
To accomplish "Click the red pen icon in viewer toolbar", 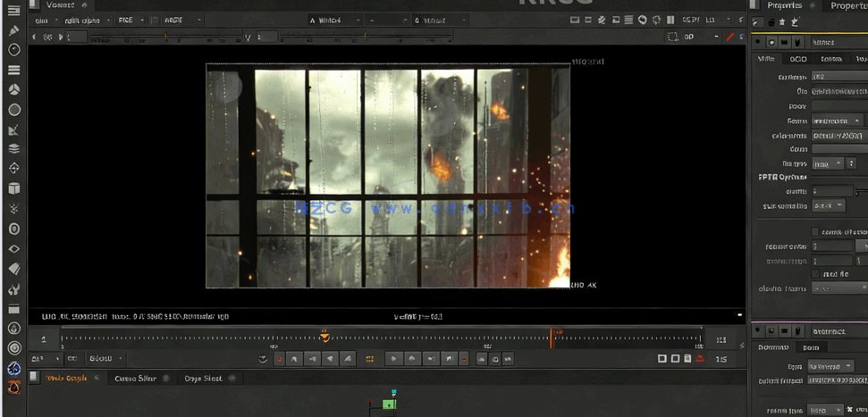I will tap(730, 37).
